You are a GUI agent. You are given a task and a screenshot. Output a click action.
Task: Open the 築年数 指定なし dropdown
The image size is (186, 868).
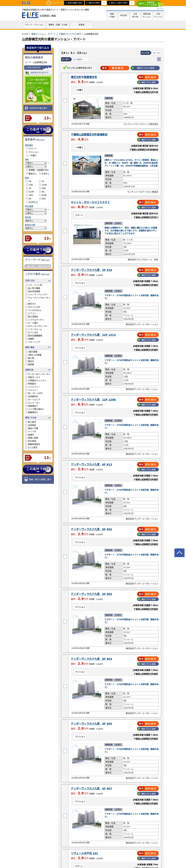click(36, 221)
